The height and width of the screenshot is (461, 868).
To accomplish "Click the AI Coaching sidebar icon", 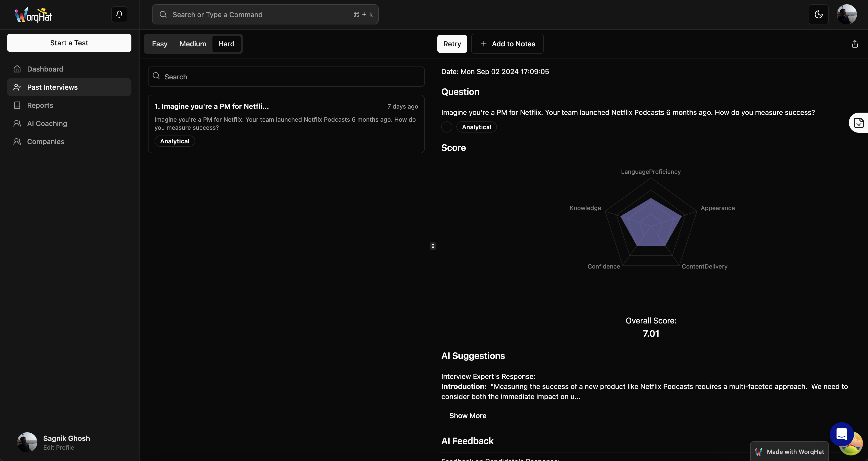I will point(17,123).
